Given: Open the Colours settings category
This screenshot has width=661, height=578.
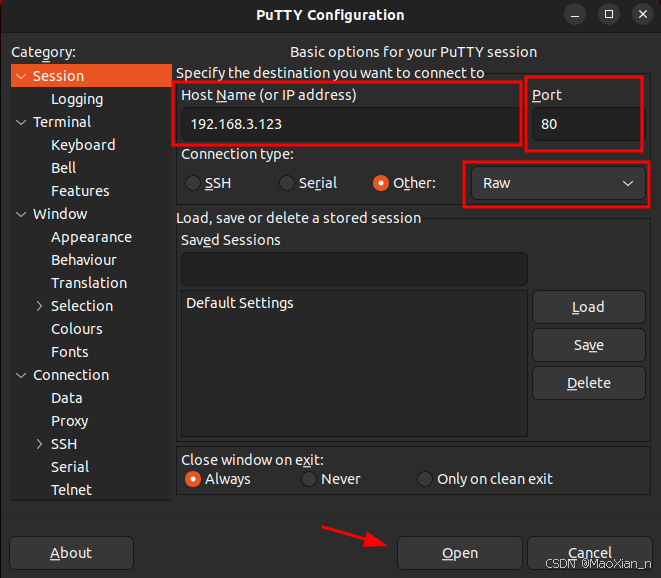Looking at the screenshot, I should pos(77,329).
